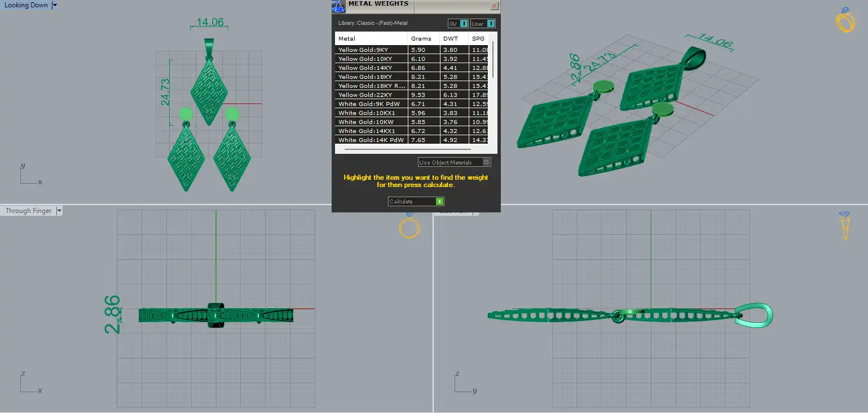868x413 pixels.
Task: Select the White Gold:10KW row
Action: (x=411, y=122)
